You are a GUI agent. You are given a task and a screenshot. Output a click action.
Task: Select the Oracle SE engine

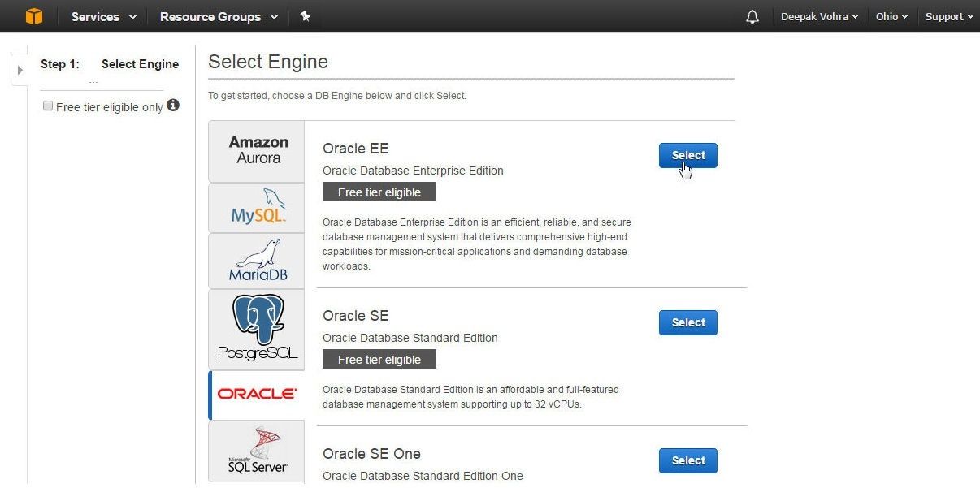coord(688,322)
